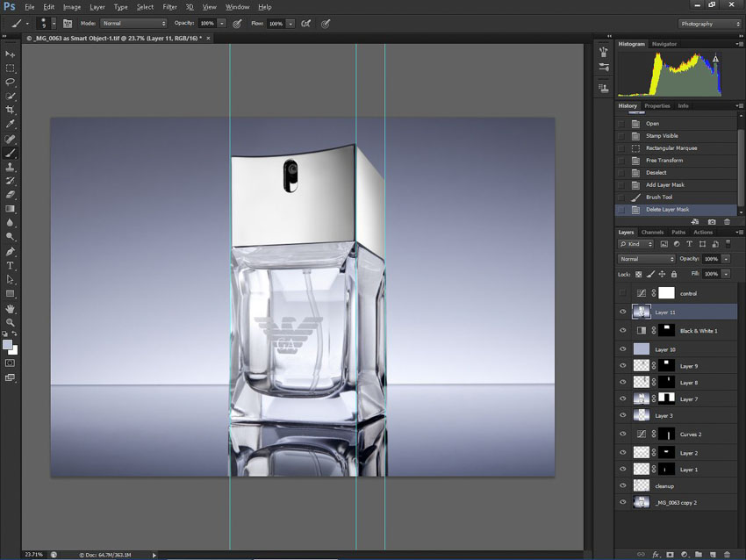This screenshot has width=746, height=560.
Task: Open the brush Mode dropdown
Action: pos(133,24)
